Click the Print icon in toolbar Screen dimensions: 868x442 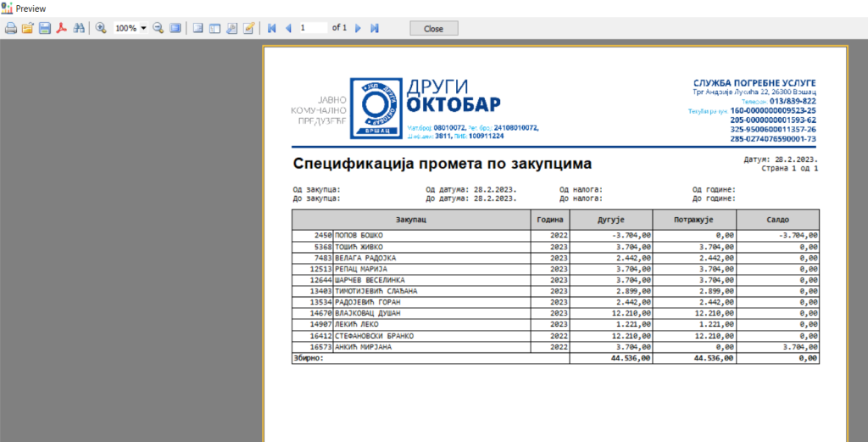(11, 28)
